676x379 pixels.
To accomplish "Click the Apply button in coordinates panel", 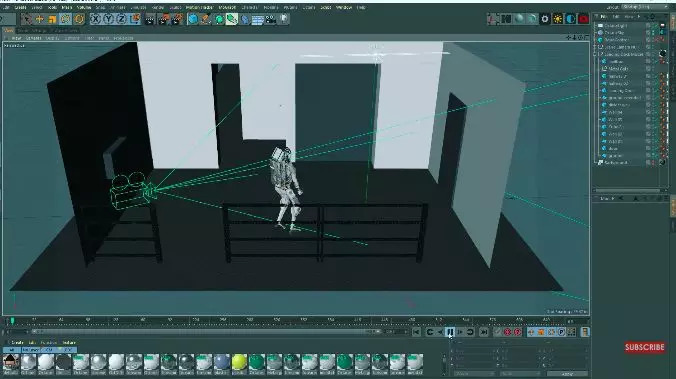I will coord(567,373).
